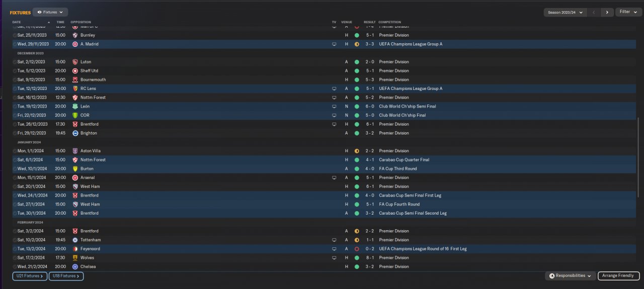This screenshot has height=289, width=644.
Task: Toggle the circle checkbox for Chelsea fixture
Action: (x=15, y=266)
